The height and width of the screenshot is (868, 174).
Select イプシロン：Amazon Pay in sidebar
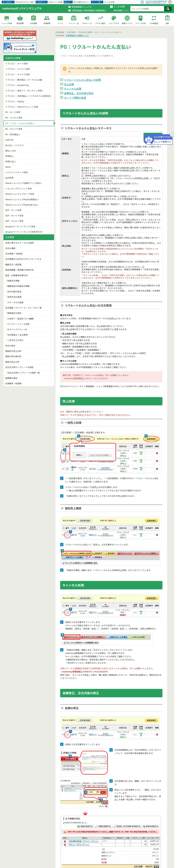29,85
